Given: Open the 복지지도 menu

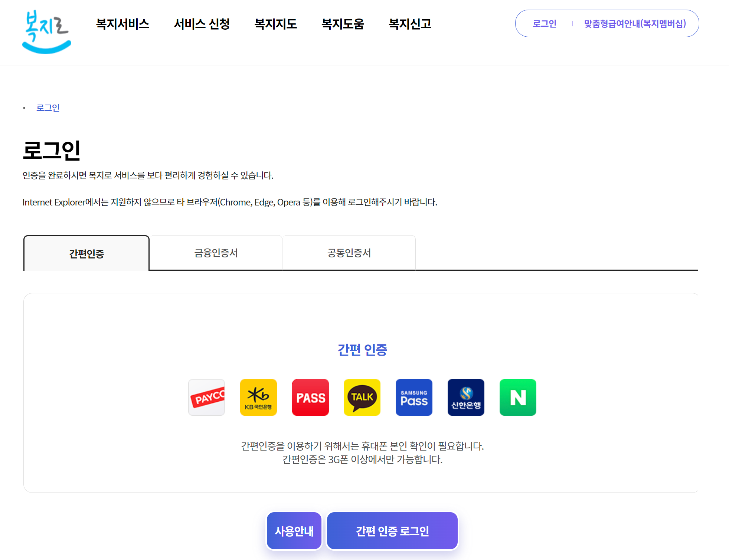Looking at the screenshot, I should click(275, 24).
